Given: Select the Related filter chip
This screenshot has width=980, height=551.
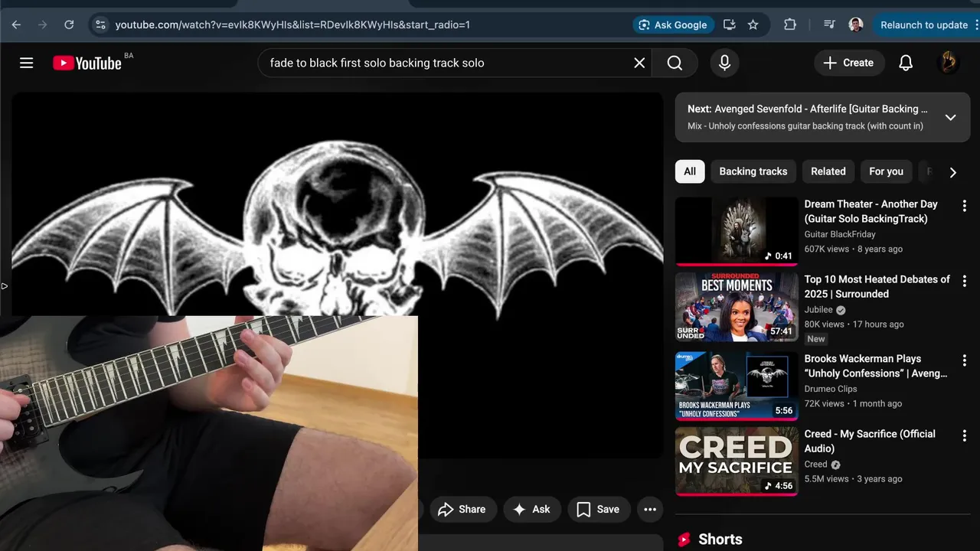Looking at the screenshot, I should 828,171.
